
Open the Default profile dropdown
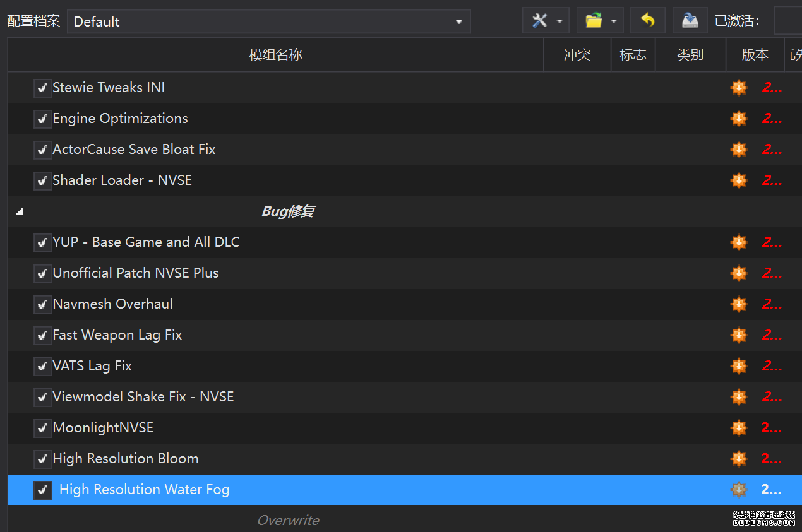(x=268, y=21)
